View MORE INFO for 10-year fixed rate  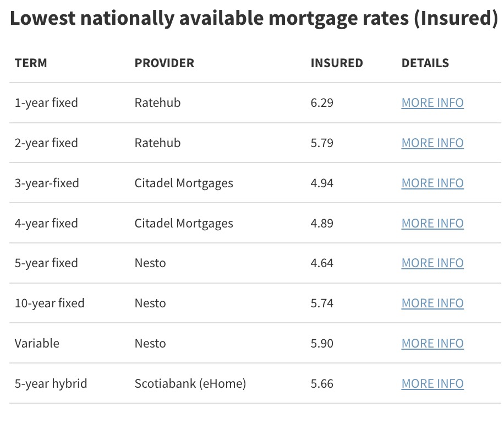(432, 303)
